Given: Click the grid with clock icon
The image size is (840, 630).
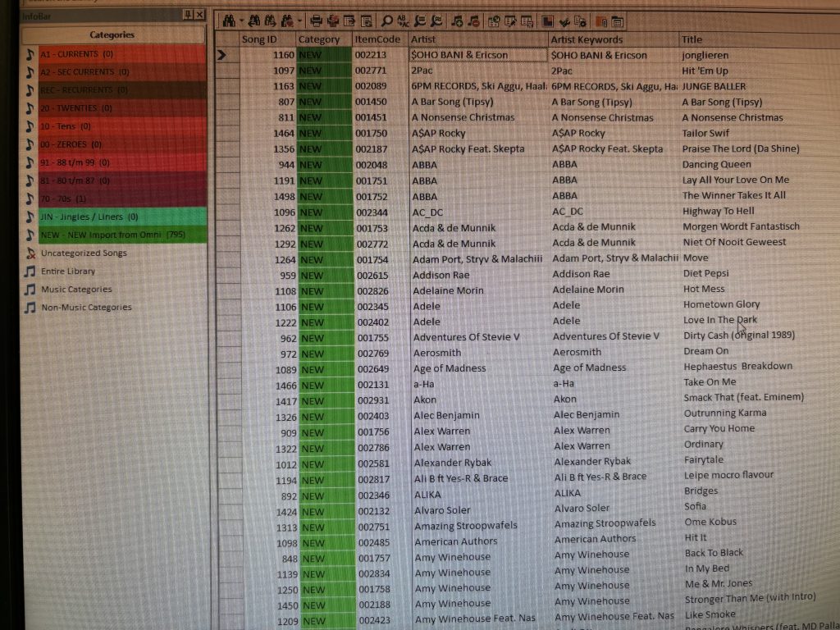Looking at the screenshot, I should [x=494, y=21].
